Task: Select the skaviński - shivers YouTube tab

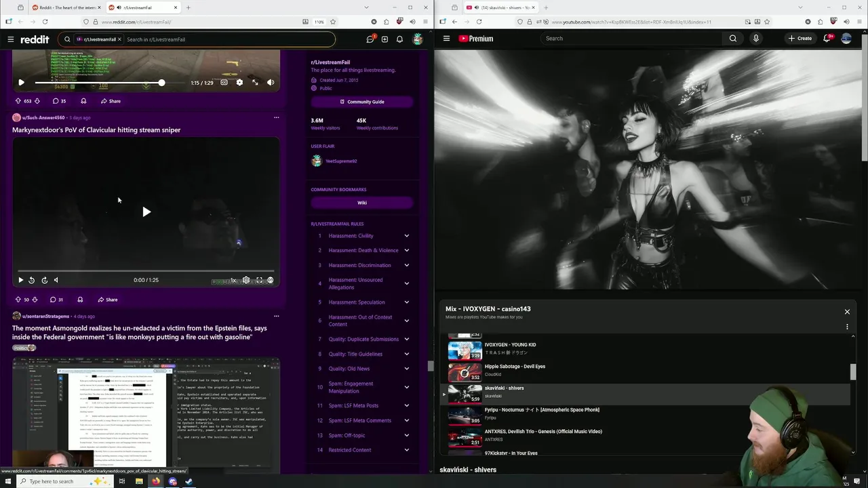Action: click(500, 7)
